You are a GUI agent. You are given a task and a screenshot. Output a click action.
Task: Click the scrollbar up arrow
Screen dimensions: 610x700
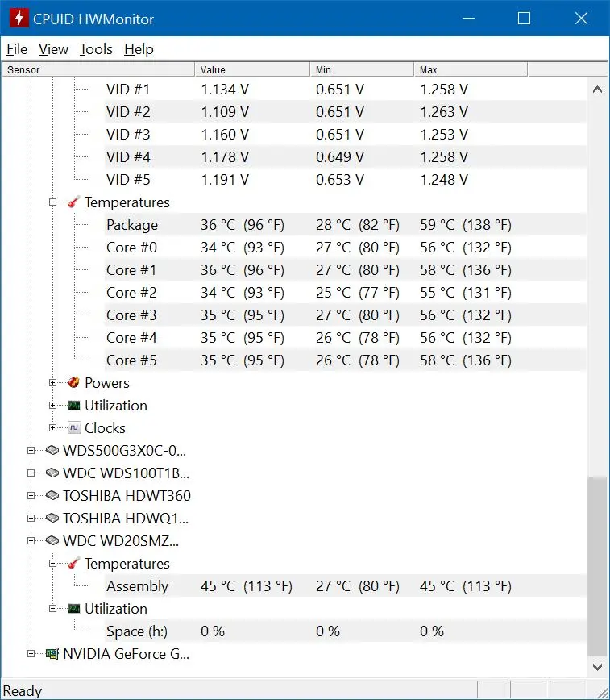pyautogui.click(x=597, y=90)
